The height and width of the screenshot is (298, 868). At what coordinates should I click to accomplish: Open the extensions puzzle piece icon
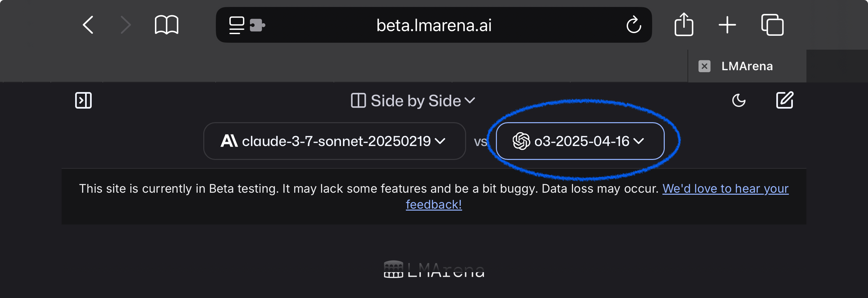[258, 25]
